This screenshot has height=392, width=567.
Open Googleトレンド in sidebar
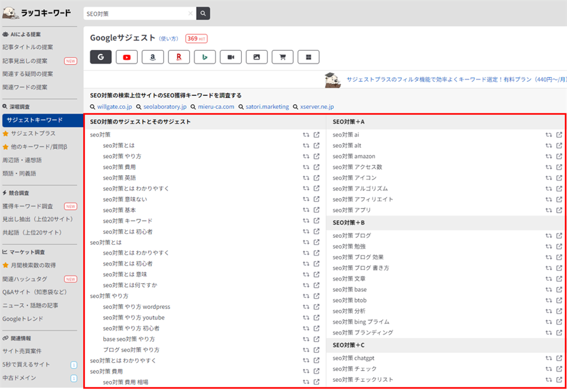point(23,319)
